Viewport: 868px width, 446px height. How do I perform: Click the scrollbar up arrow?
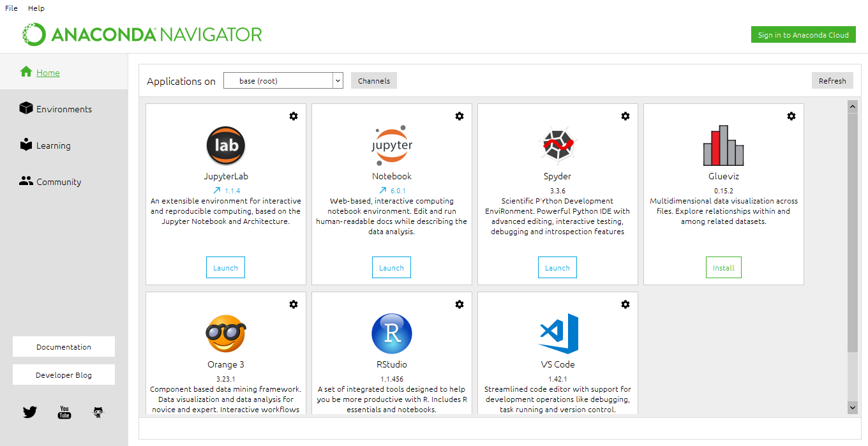(853, 107)
